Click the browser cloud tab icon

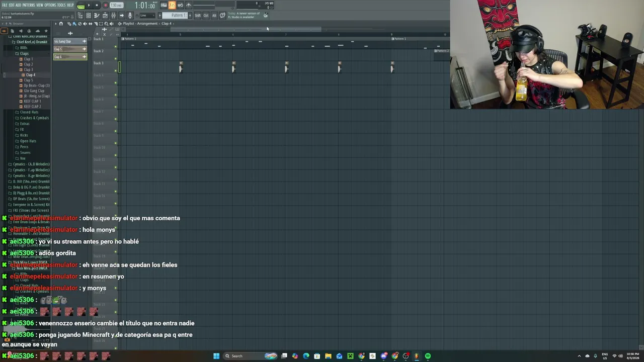click(x=37, y=31)
